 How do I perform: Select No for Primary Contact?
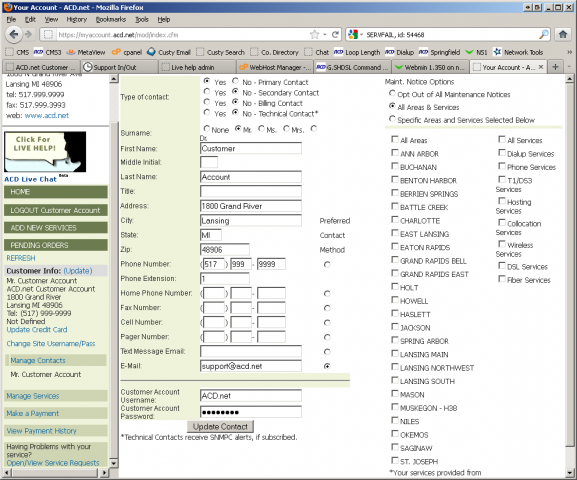pos(235,81)
